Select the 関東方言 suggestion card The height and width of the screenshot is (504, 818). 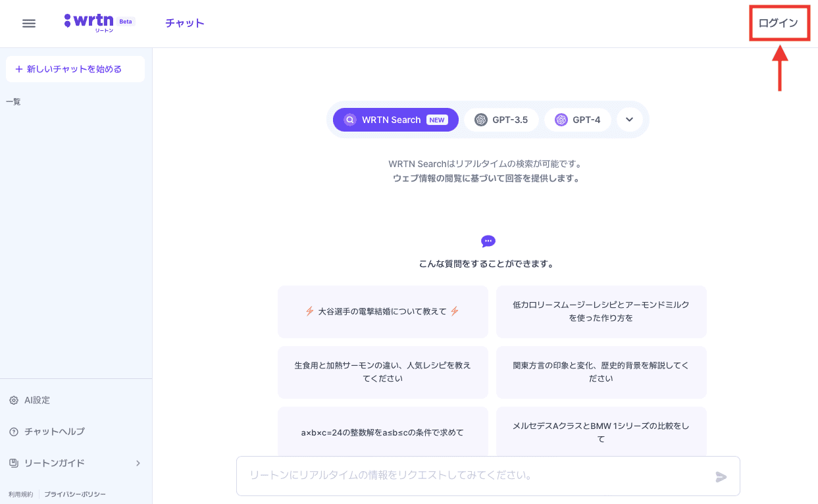[x=601, y=372]
